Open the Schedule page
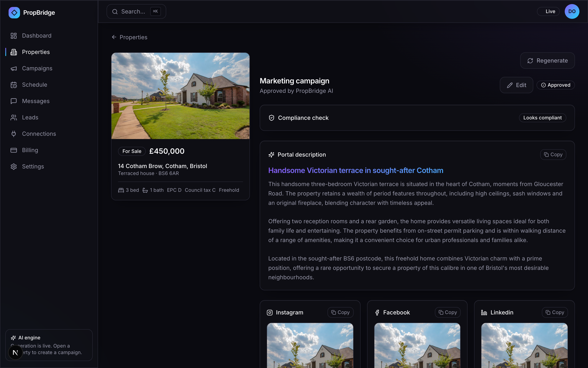Viewport: 588px width, 368px height. tap(49, 85)
